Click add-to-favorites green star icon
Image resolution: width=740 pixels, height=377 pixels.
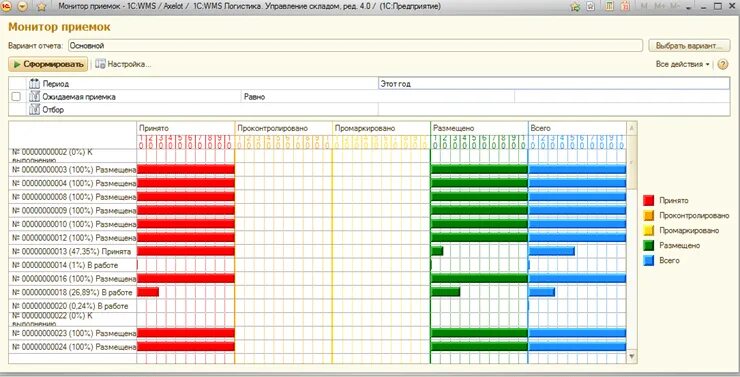(x=575, y=7)
